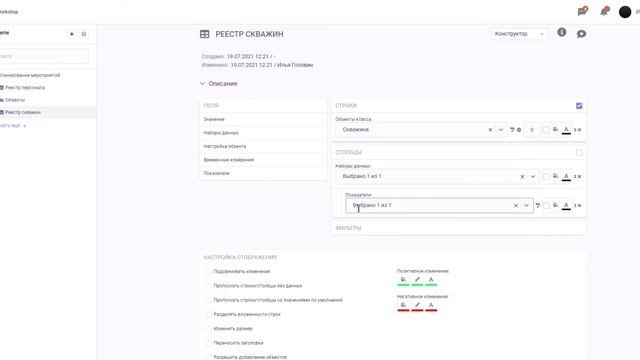
Task: Select Реестр персонала in sidebar
Action: coord(24,88)
